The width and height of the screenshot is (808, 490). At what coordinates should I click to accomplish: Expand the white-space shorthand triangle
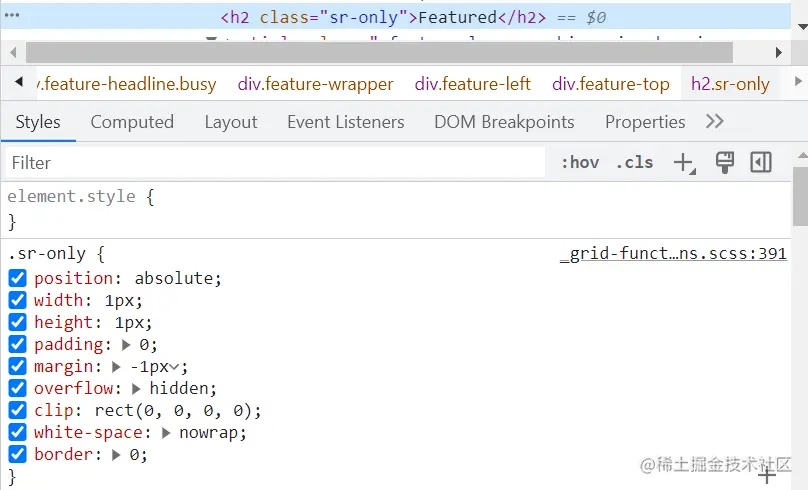(166, 433)
